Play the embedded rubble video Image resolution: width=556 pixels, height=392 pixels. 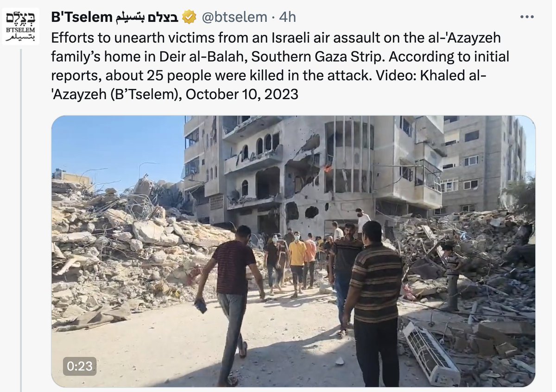[x=293, y=251]
